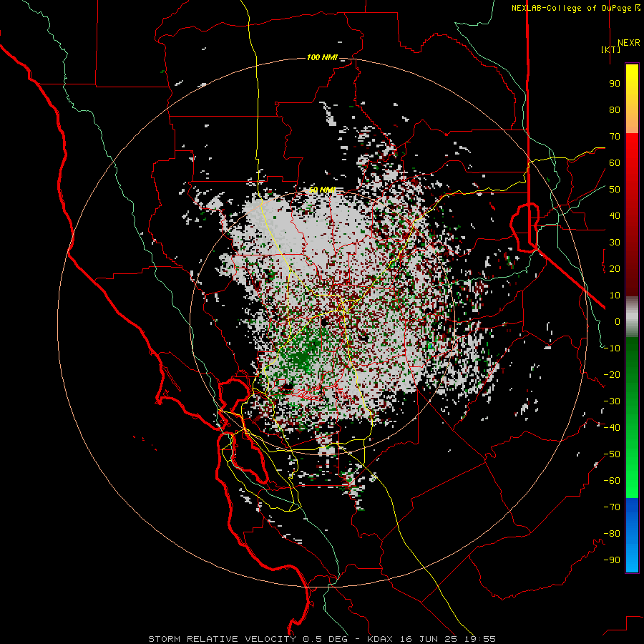Image resolution: width=644 pixels, height=644 pixels.
Task: Click the 0 knot scale label
Action: (618, 322)
